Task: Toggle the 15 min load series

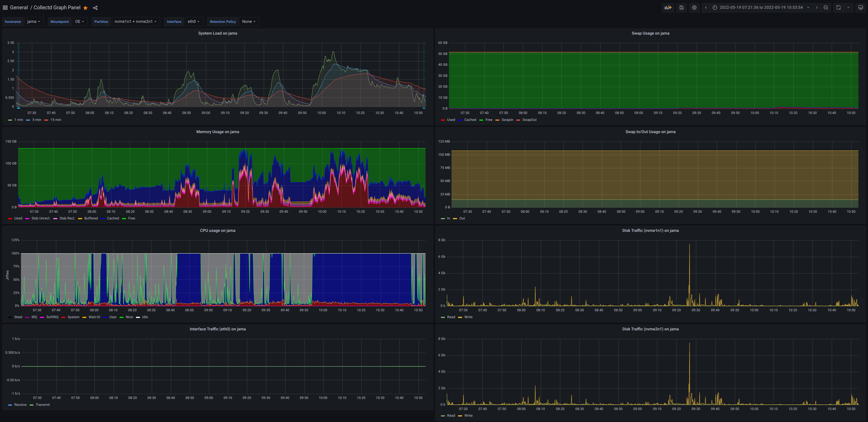Action: pos(56,120)
